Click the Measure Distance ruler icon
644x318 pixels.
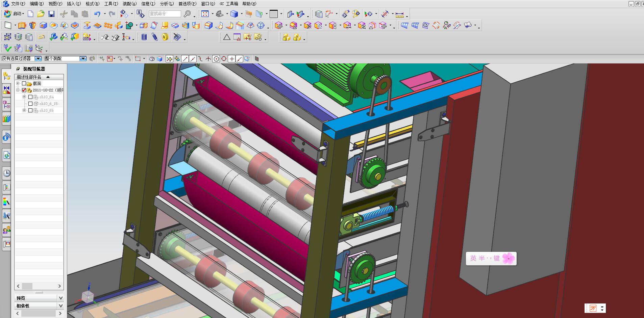(x=399, y=14)
